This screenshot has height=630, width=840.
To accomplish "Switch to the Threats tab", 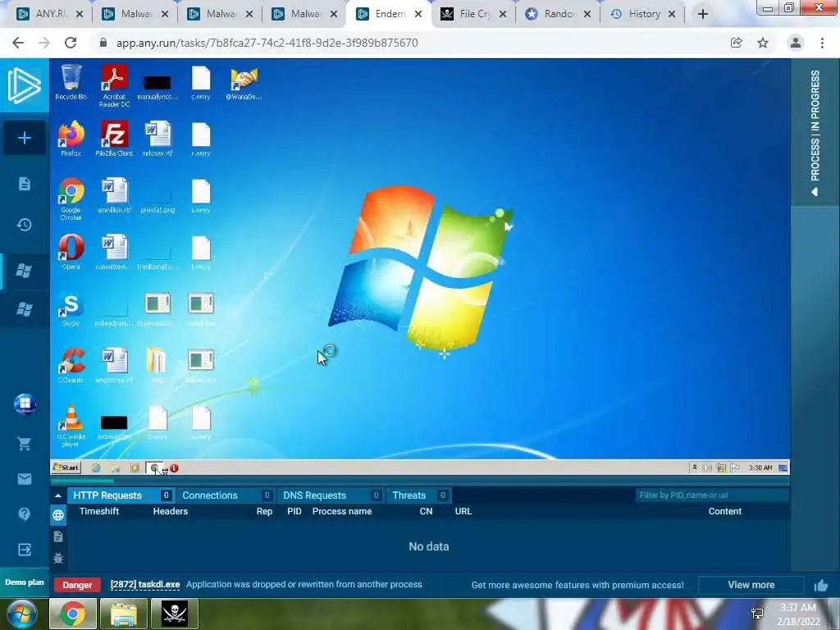I will click(x=418, y=495).
